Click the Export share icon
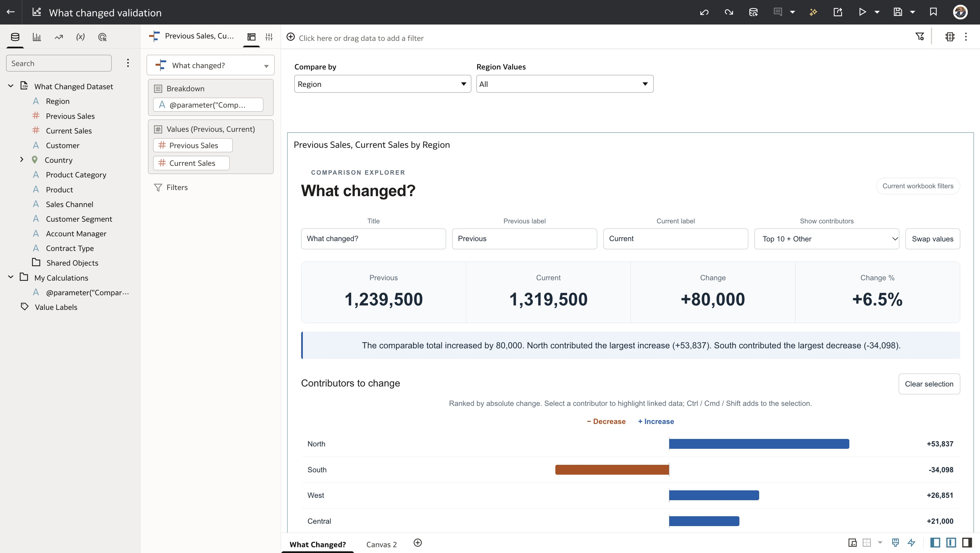 [838, 12]
